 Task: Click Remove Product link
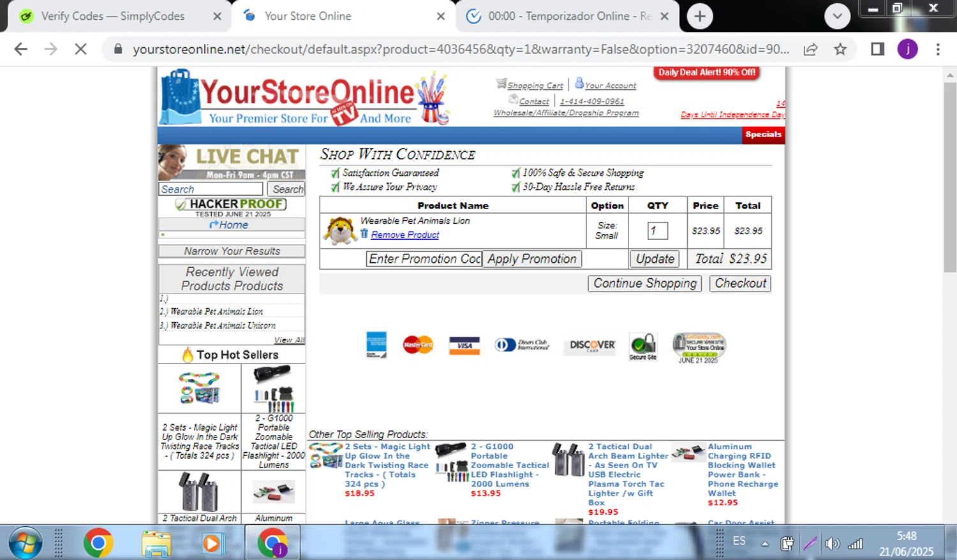tap(405, 235)
